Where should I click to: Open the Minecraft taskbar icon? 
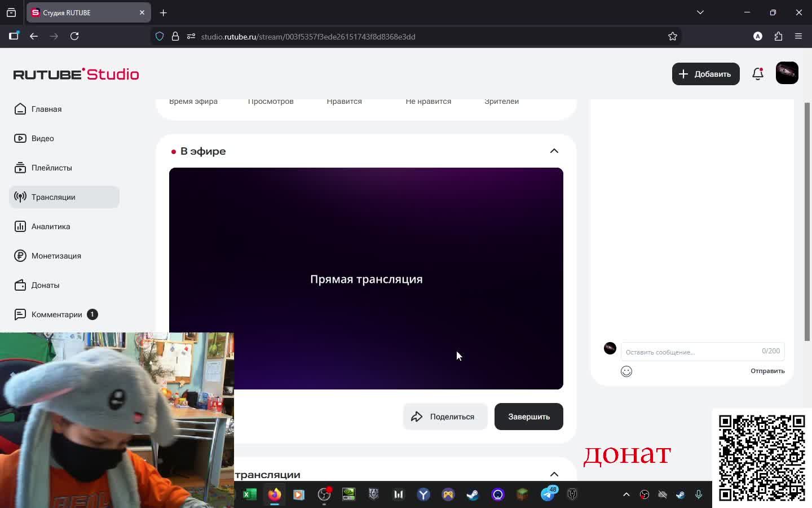pos(522,494)
